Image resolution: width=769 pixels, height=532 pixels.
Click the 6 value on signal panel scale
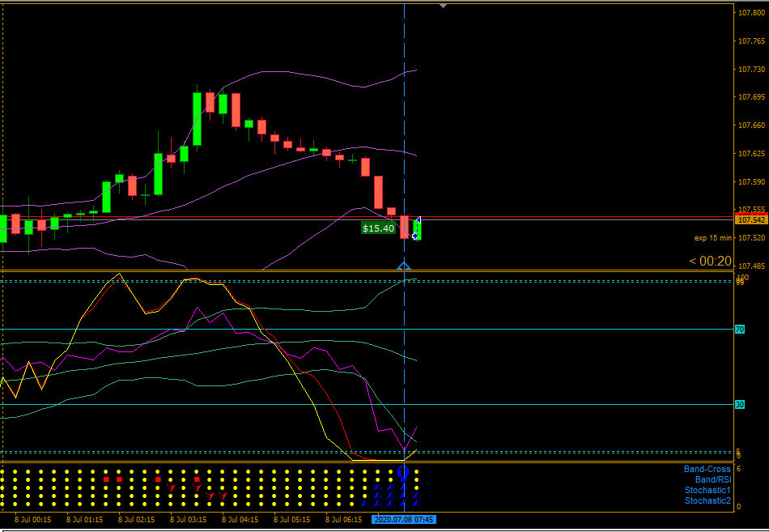[x=738, y=469]
